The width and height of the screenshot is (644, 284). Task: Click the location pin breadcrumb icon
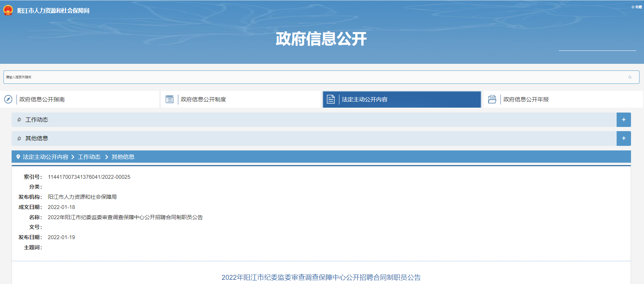coord(18,157)
